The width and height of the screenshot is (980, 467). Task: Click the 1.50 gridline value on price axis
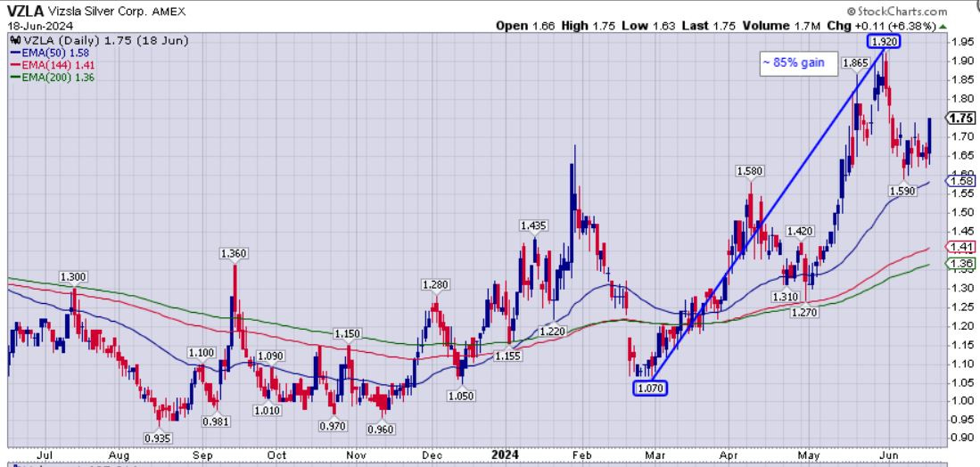(962, 212)
